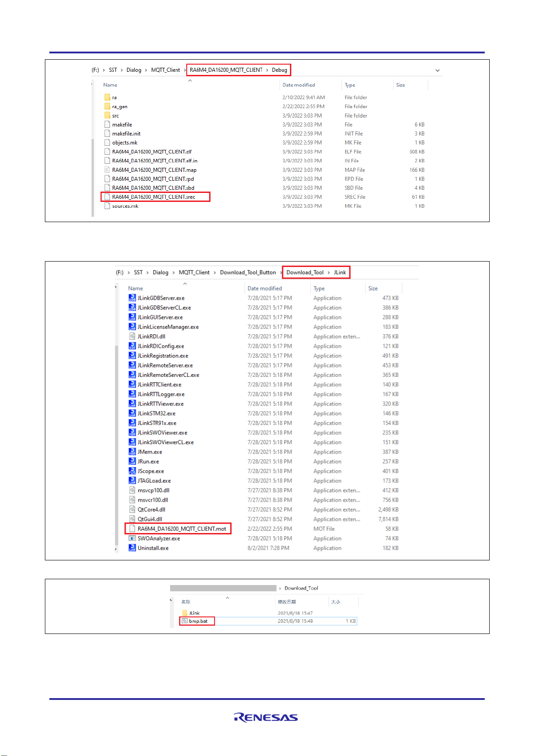This screenshot has height=756, width=535.
Task: Click the JLinkGDBServer.exe application icon
Action: click(x=132, y=298)
